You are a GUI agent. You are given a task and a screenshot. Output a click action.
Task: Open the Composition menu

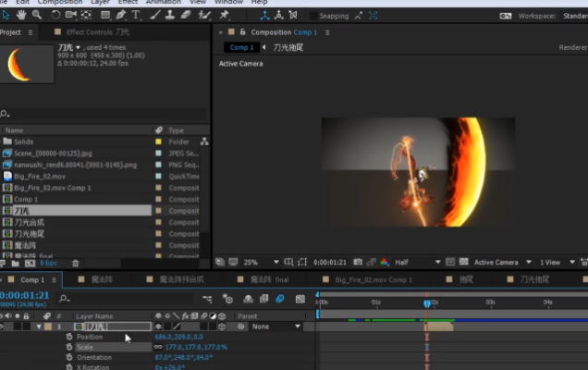click(x=60, y=2)
